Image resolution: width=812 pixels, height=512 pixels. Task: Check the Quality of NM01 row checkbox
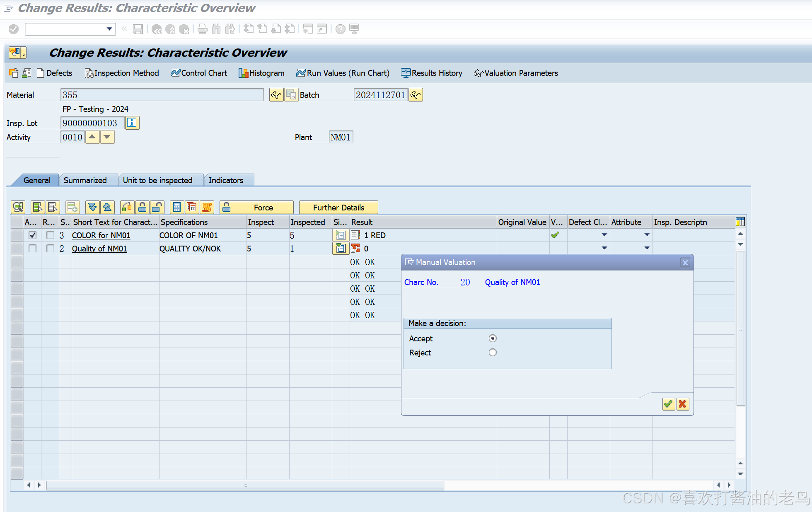point(32,249)
